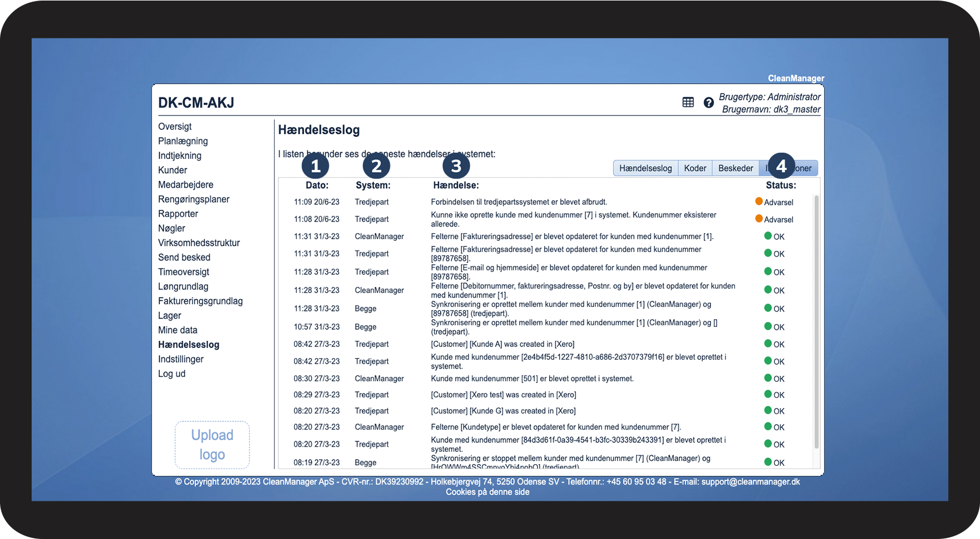Click green OK dot for 08:19 27/3-23

click(768, 462)
